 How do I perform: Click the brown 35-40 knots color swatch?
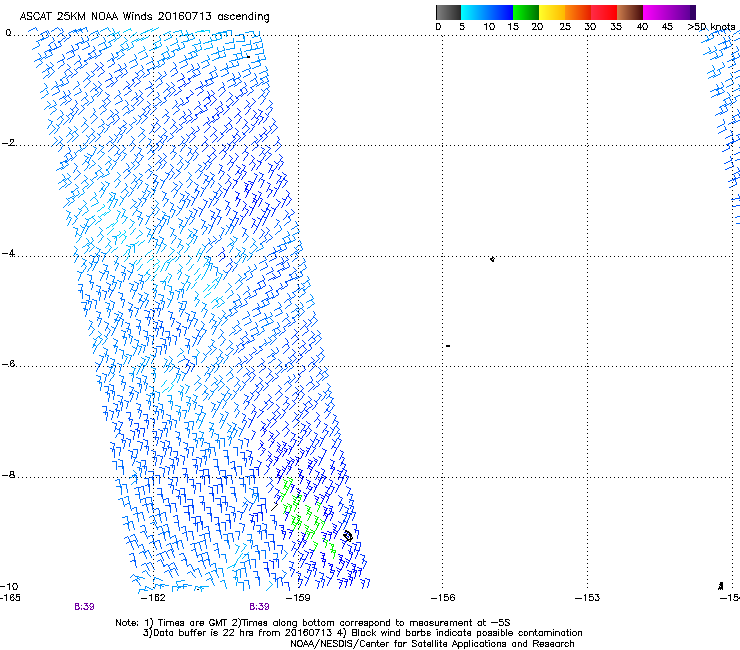(630, 12)
